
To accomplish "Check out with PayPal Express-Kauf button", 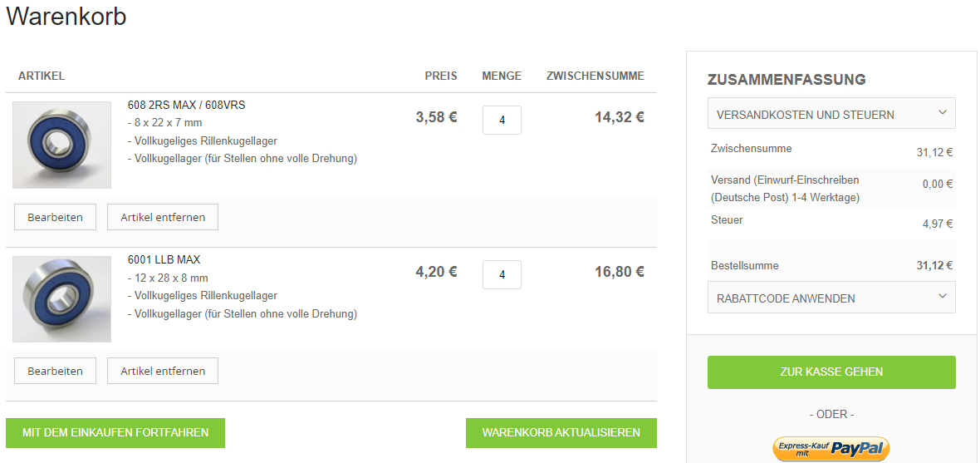I will [831, 449].
